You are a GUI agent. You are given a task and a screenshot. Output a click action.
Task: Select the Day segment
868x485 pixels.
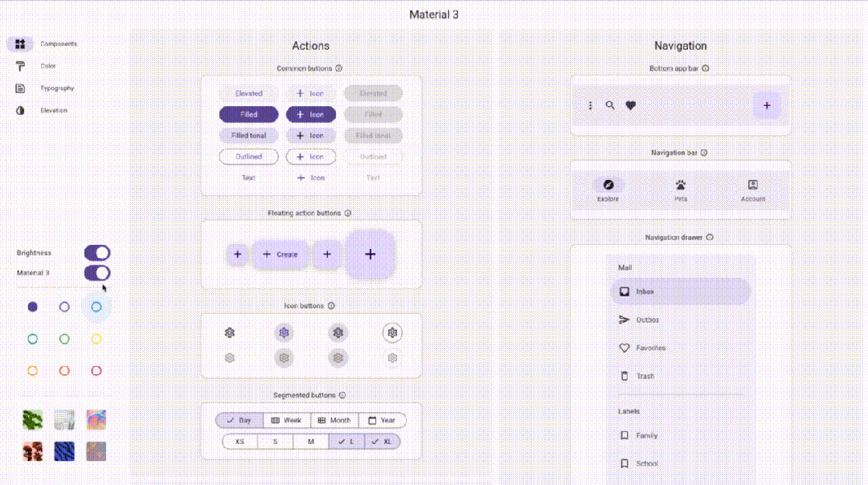[240, 420]
